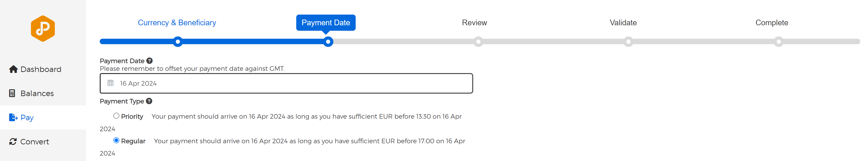Click the orange hexagon app logo
The width and height of the screenshot is (868, 161).
[x=43, y=29]
